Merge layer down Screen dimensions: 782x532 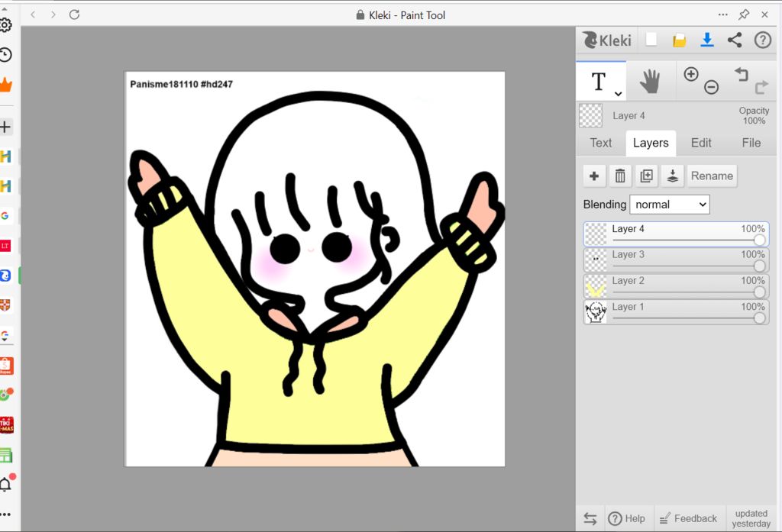(x=672, y=176)
